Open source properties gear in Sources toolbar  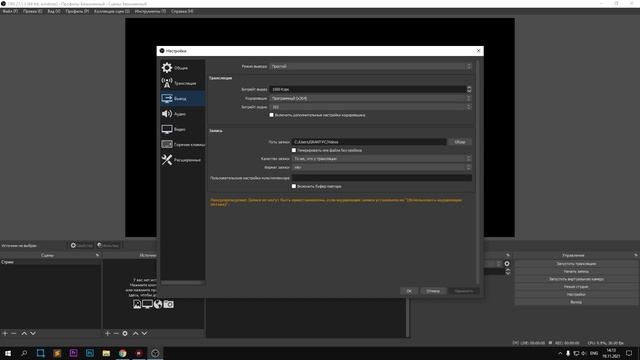point(125,333)
